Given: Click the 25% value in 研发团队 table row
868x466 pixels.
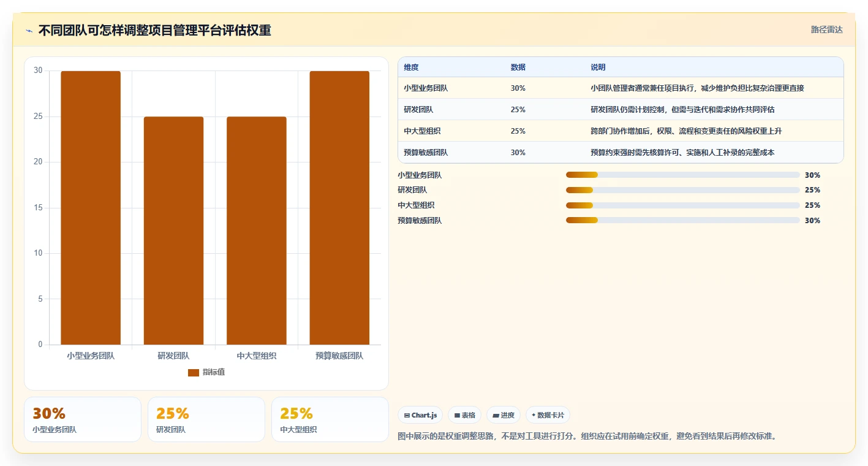Looking at the screenshot, I should coord(518,109).
